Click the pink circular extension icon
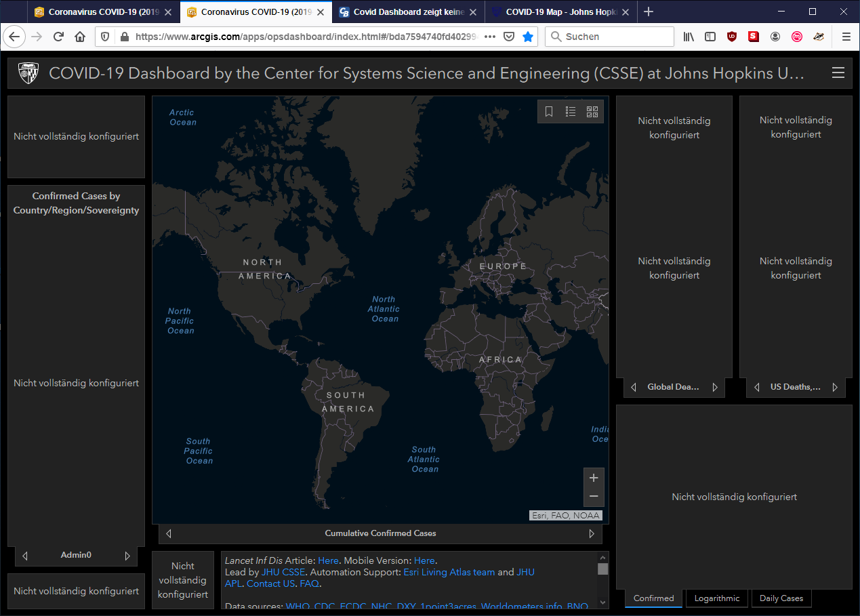The image size is (860, 616). point(797,37)
